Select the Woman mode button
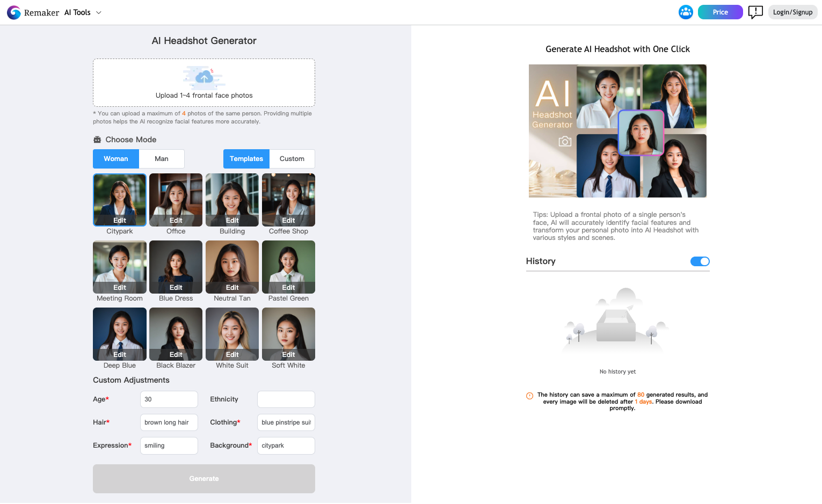This screenshot has height=504, width=822. coord(115,158)
